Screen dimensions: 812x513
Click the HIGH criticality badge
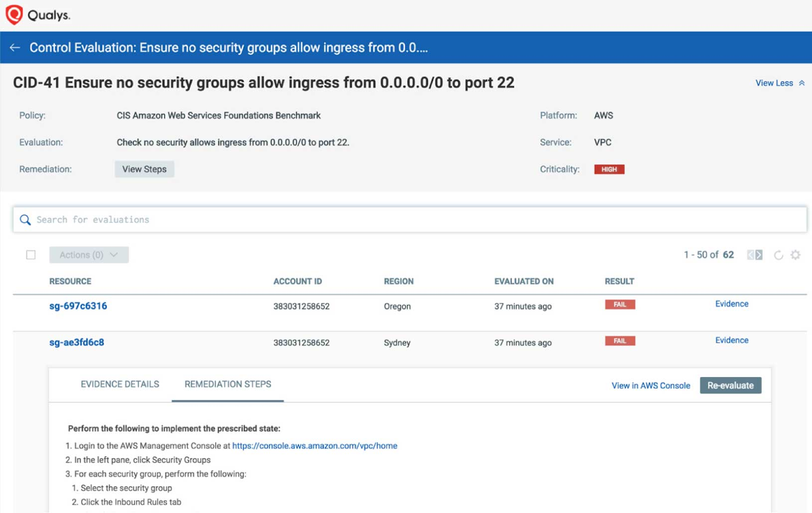(610, 169)
